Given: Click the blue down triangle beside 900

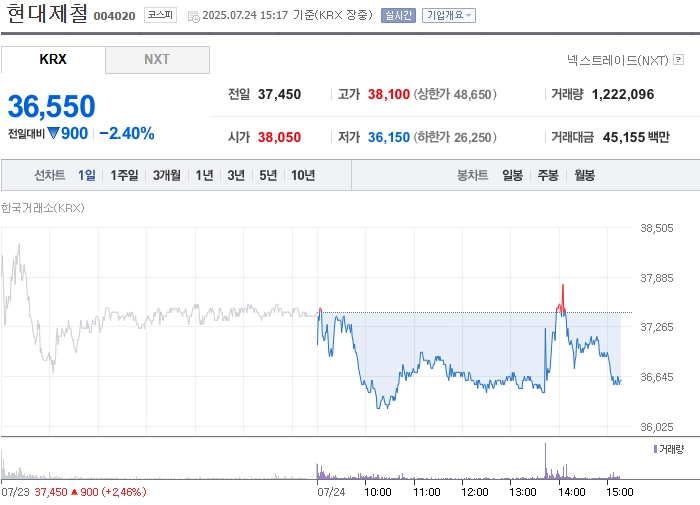Looking at the screenshot, I should point(53,133).
